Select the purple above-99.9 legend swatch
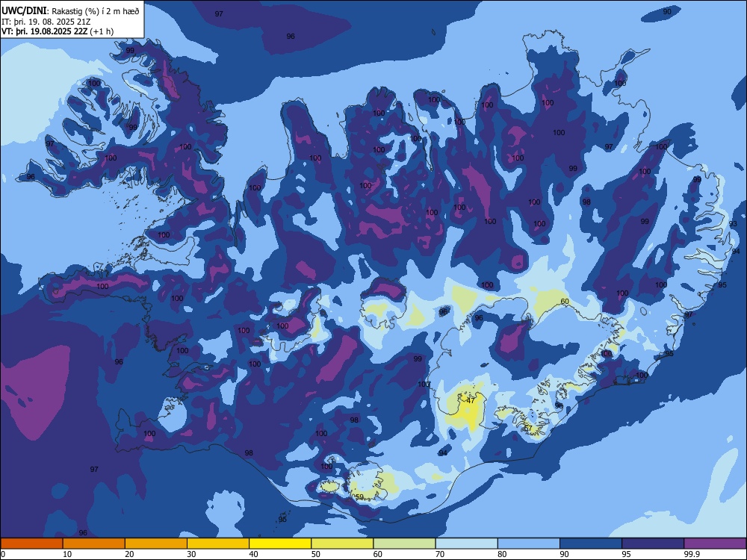Image resolution: width=747 pixels, height=560 pixels. [715, 544]
